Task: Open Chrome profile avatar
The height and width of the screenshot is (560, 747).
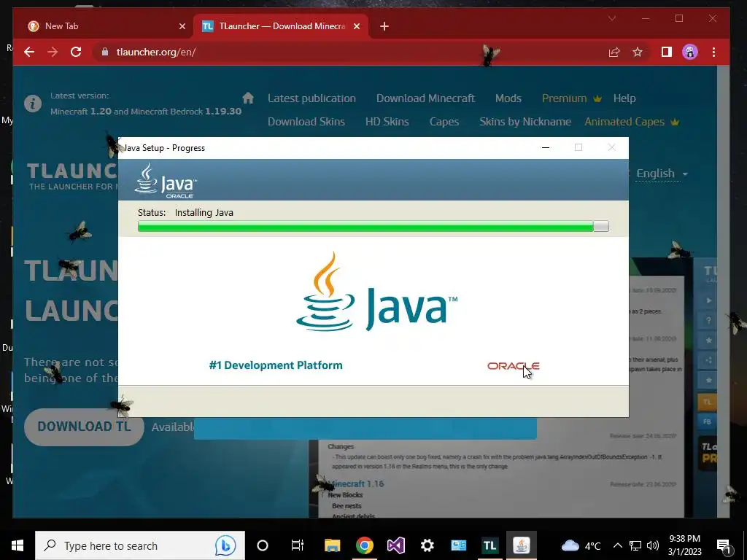Action: [x=690, y=52]
